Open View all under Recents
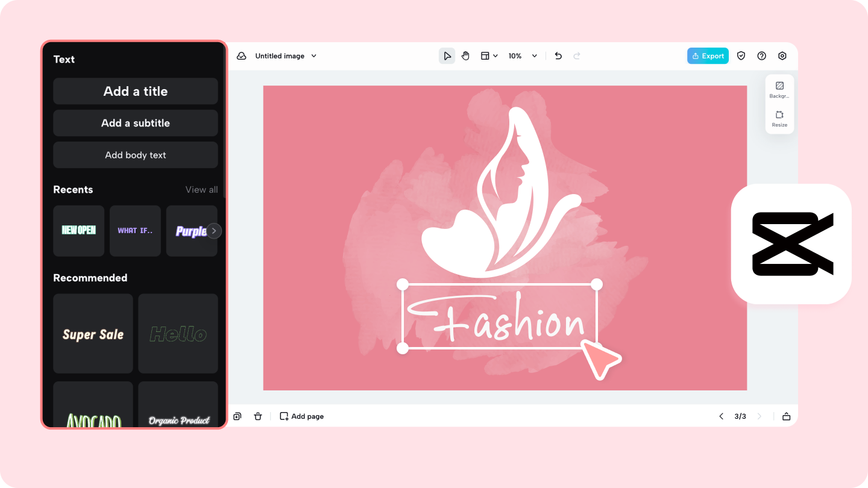The height and width of the screenshot is (488, 868). [x=201, y=189]
